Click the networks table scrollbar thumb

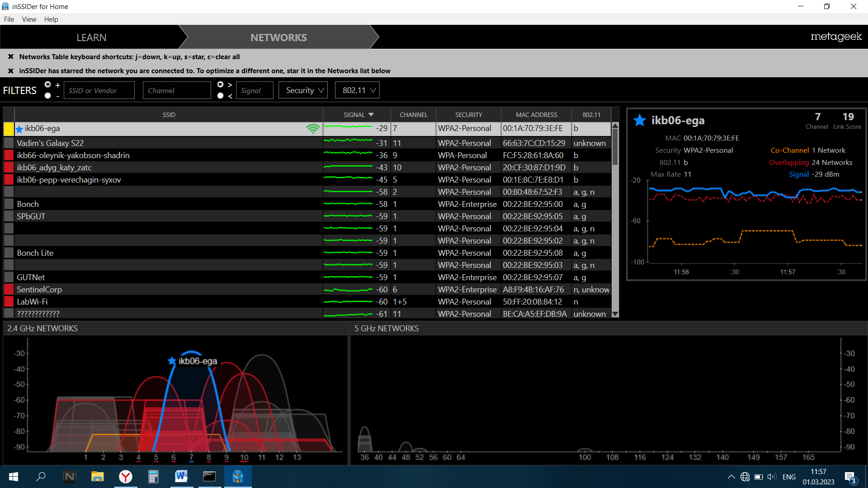[x=615, y=147]
